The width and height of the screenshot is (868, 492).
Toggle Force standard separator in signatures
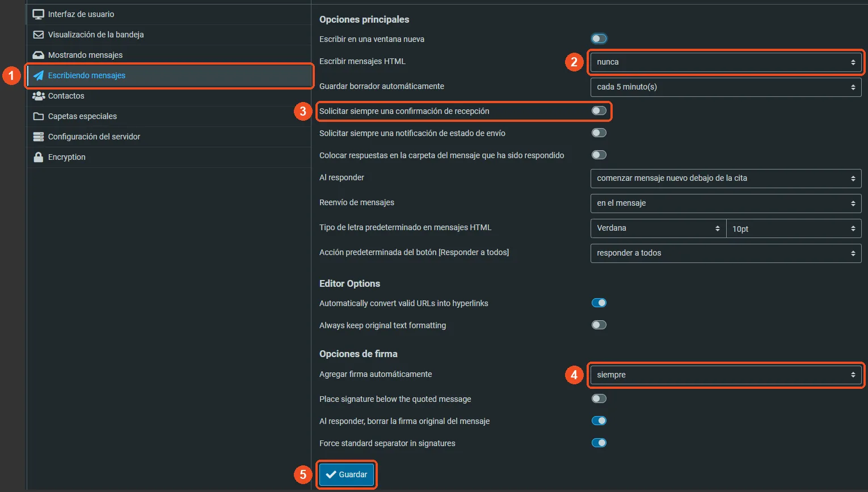click(x=599, y=443)
